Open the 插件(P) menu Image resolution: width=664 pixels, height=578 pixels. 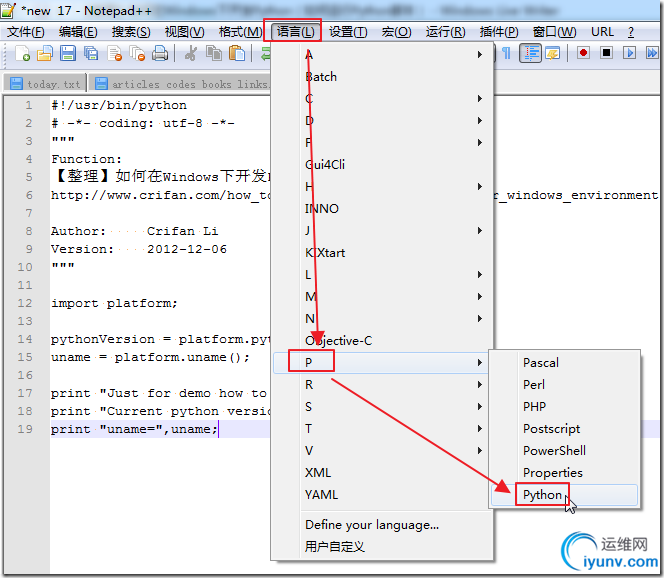pos(499,32)
